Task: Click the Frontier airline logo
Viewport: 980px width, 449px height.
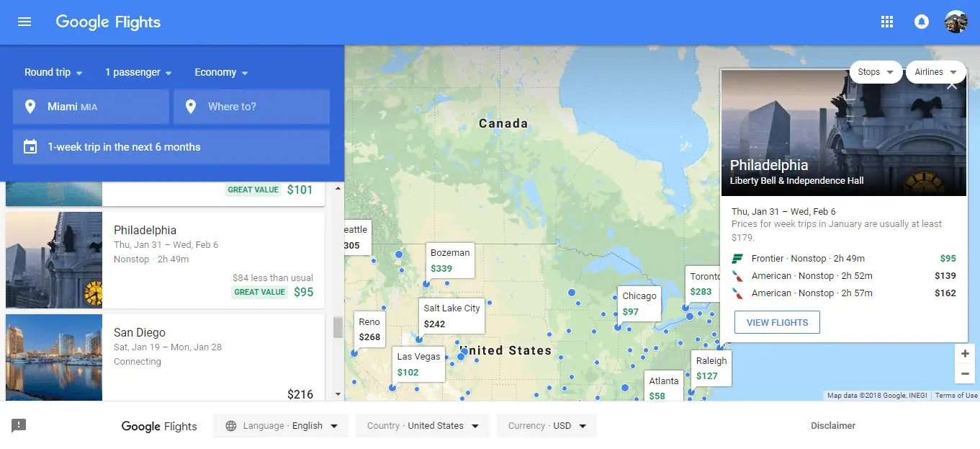Action: tap(737, 259)
